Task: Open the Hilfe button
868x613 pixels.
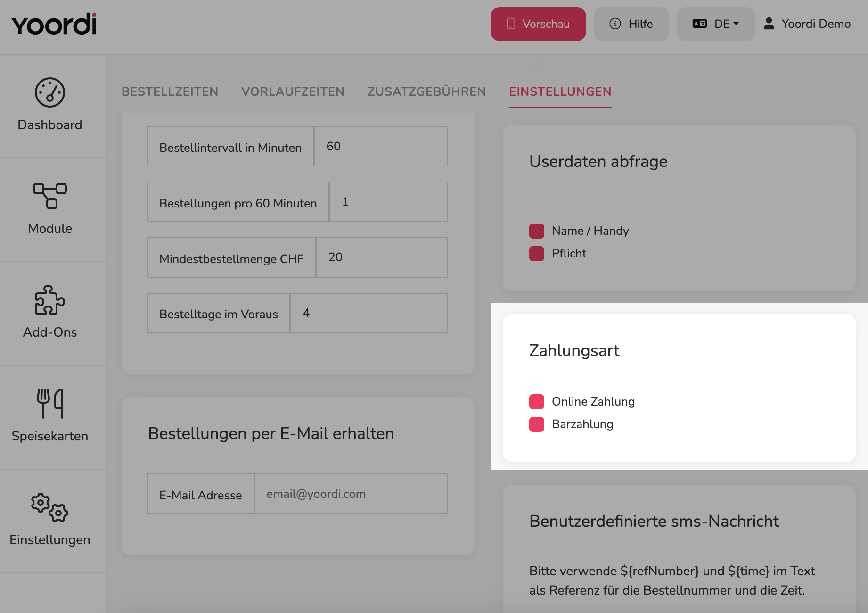Action: [x=631, y=24]
